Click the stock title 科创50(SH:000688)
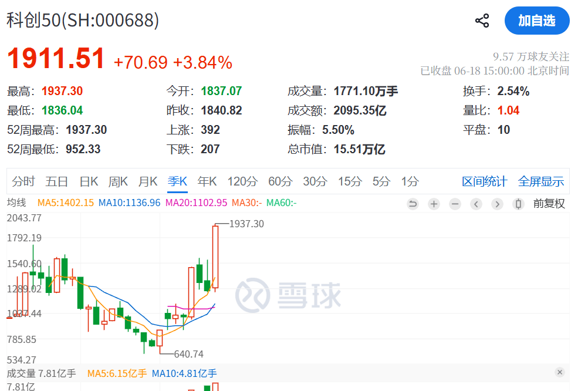This screenshot has width=588, height=391. click(83, 21)
